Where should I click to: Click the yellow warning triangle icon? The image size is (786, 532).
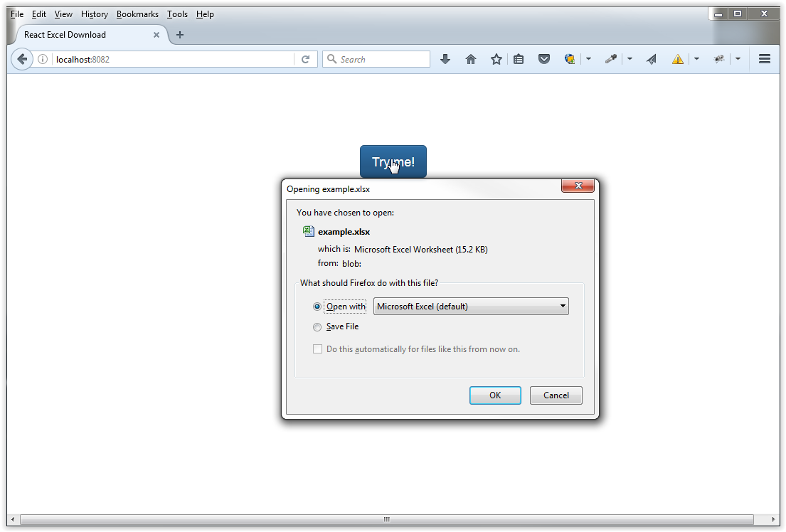[678, 59]
